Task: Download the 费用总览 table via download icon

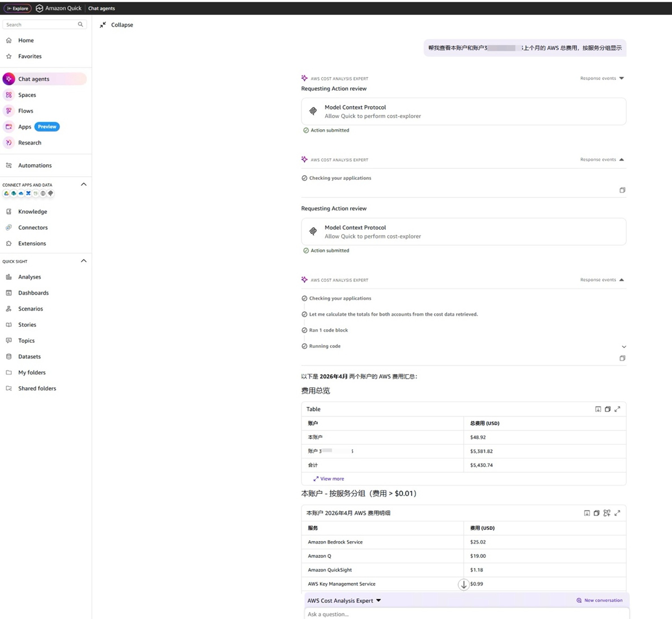Action: point(598,409)
